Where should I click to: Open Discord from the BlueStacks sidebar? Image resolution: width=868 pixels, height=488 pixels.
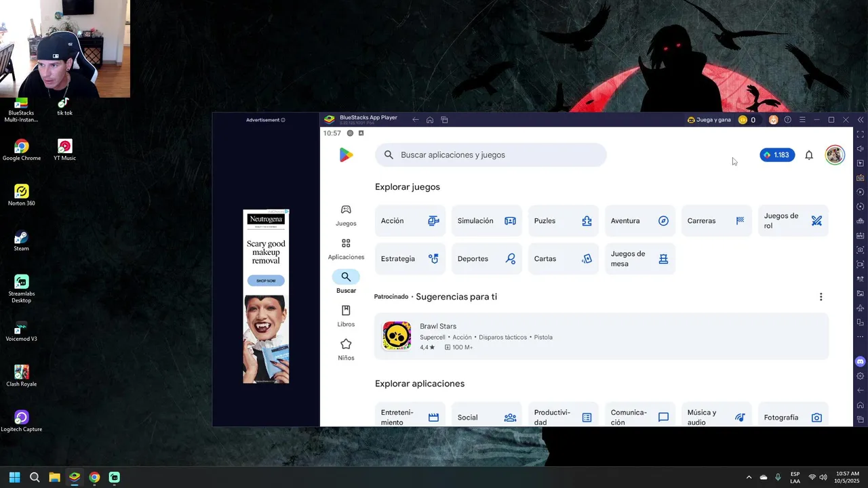click(861, 361)
